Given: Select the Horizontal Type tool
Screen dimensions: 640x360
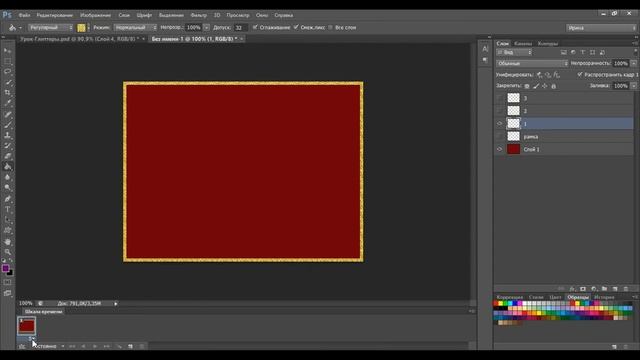Looking at the screenshot, I should tap(7, 209).
